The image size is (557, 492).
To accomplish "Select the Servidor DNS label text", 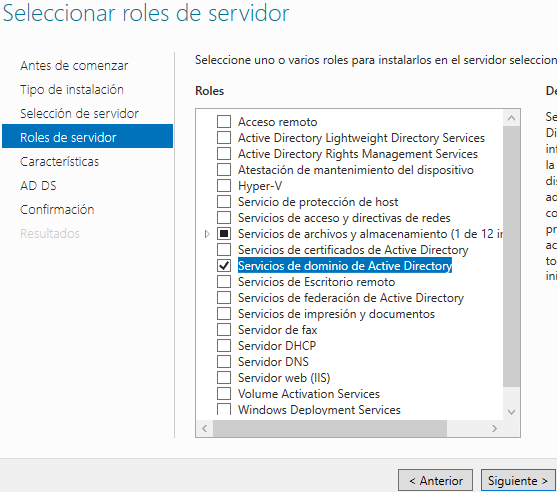I will pyautogui.click(x=273, y=361).
